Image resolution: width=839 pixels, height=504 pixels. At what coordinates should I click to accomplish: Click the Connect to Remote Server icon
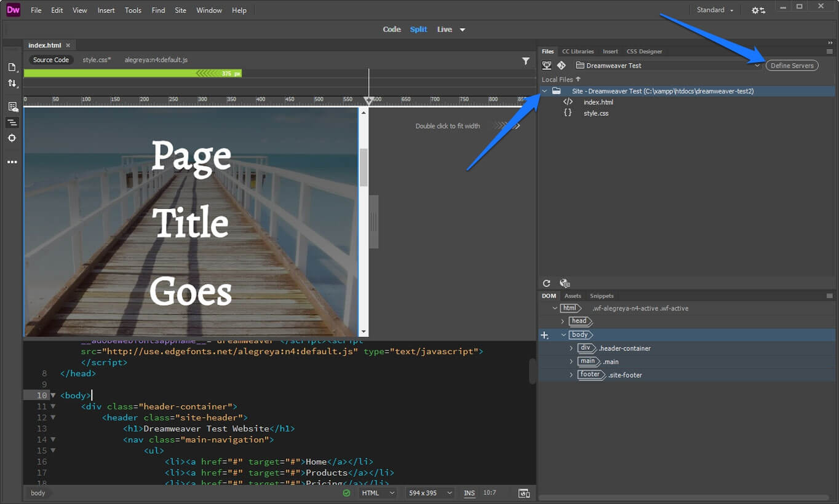coord(546,65)
